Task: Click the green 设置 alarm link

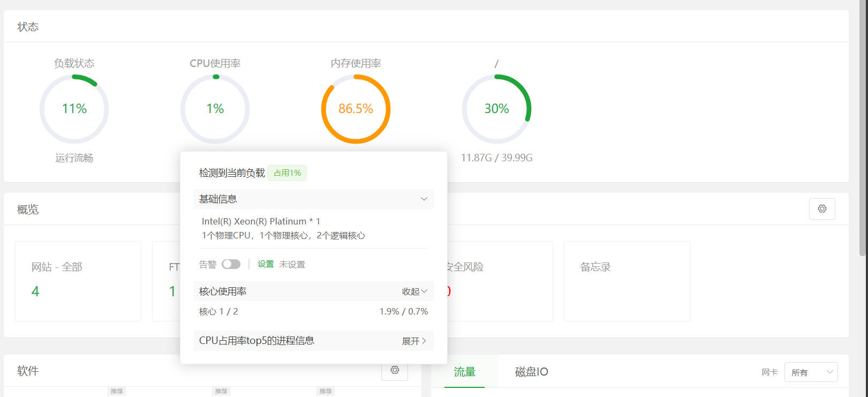Action: coord(265,264)
